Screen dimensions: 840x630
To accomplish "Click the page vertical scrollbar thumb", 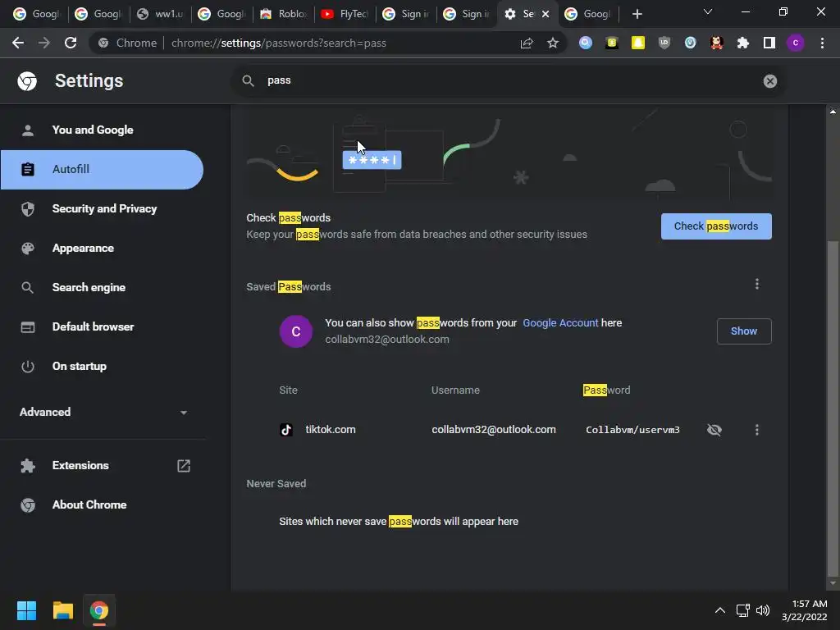I will click(x=833, y=407).
